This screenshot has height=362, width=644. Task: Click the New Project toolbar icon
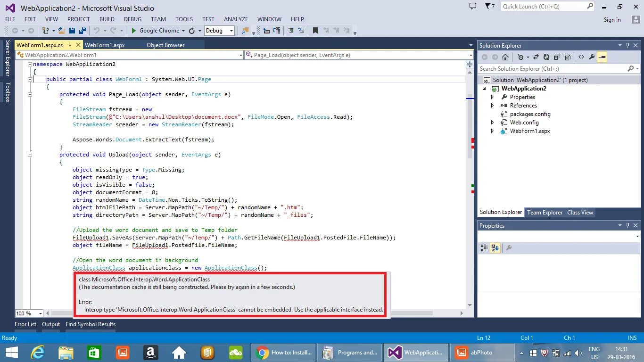[45, 31]
